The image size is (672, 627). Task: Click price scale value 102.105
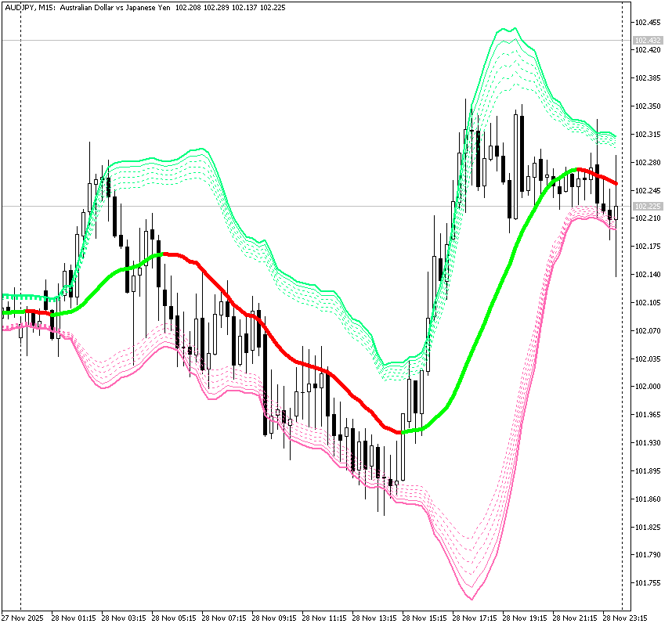(x=648, y=303)
